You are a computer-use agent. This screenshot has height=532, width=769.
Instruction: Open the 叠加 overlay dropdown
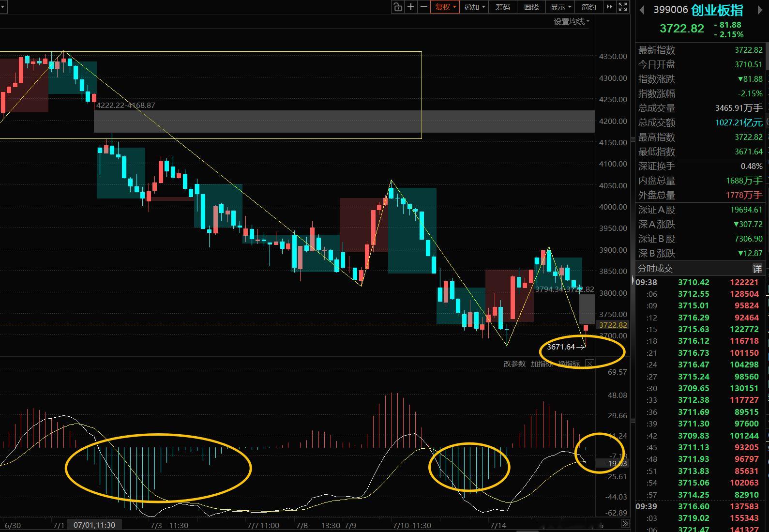pos(474,7)
